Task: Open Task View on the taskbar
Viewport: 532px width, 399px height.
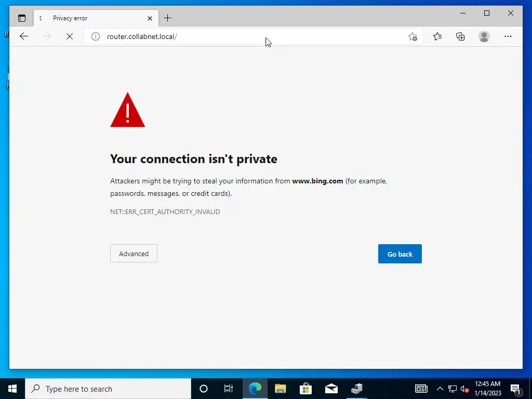Action: [229, 389]
